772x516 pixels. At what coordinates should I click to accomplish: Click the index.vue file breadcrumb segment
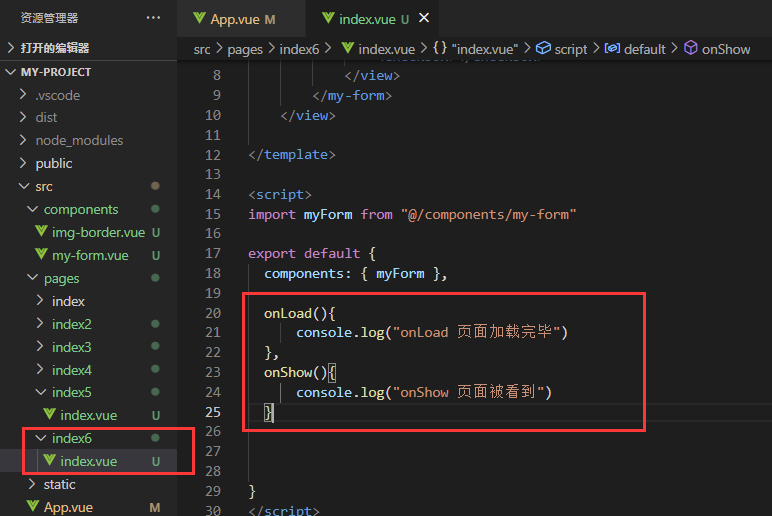[x=386, y=49]
